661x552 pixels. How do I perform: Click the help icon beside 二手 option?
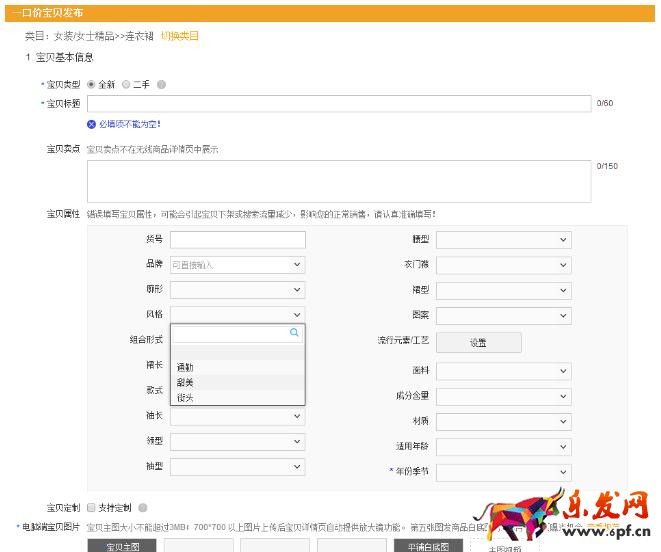click(161, 85)
